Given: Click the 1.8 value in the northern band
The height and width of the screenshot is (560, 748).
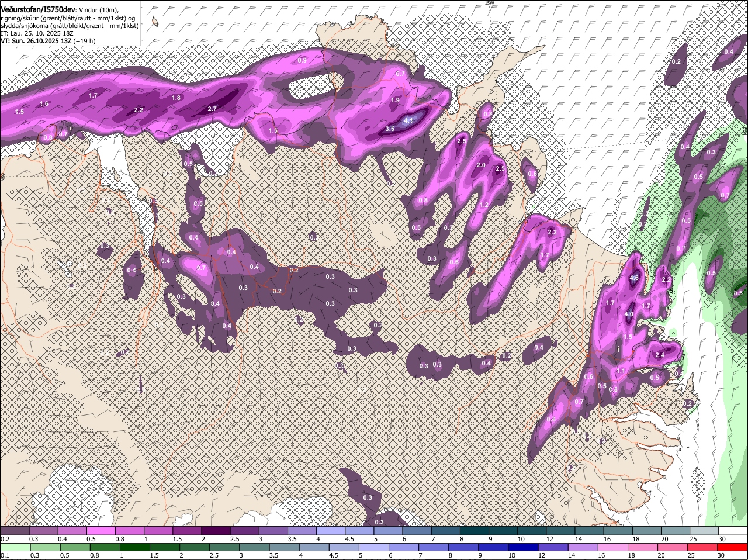Looking at the screenshot, I should (x=176, y=98).
